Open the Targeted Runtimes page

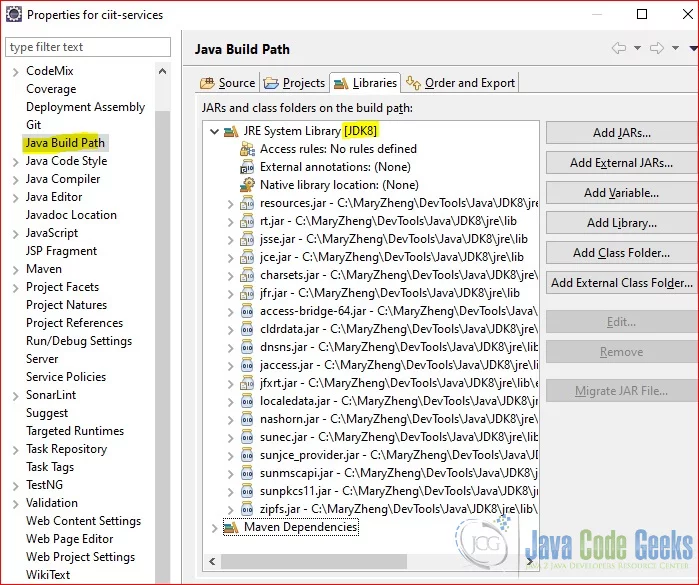[x=75, y=431]
